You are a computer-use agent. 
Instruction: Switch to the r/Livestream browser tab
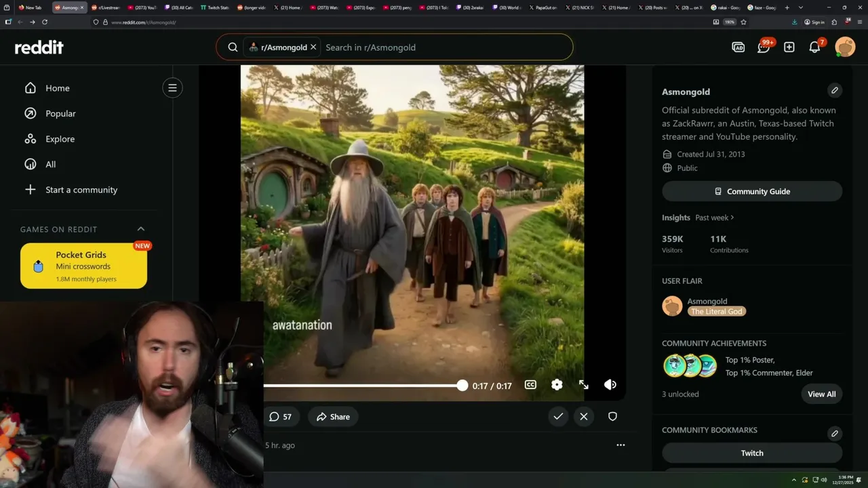click(105, 7)
